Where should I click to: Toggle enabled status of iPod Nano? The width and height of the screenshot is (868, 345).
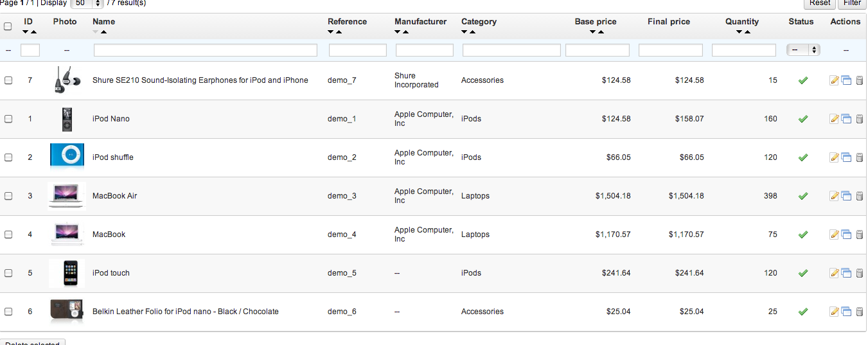802,119
